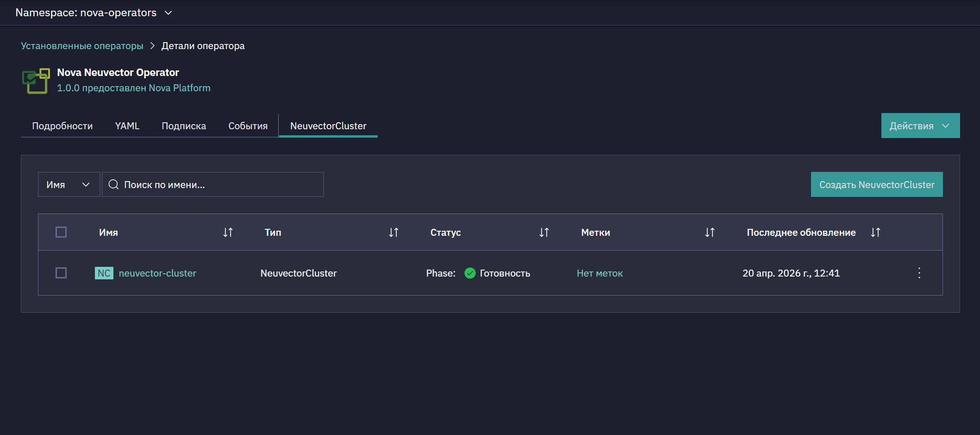
Task: Select the NeuvectorCluster tab
Action: pos(328,126)
